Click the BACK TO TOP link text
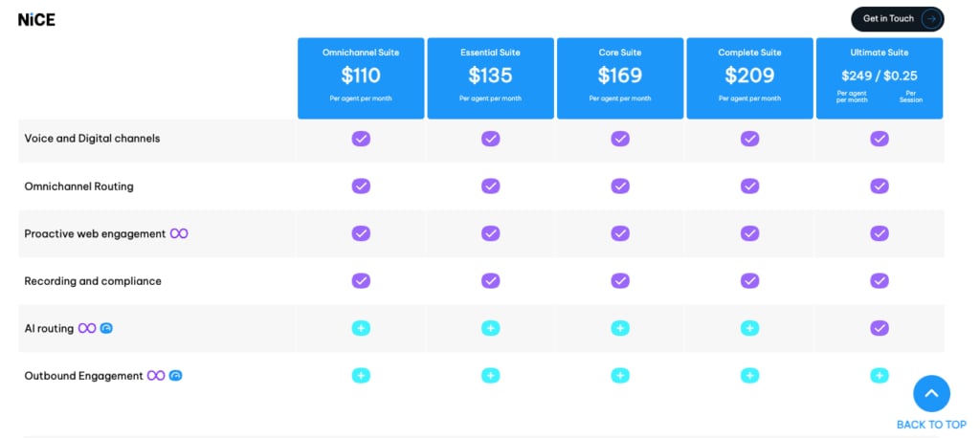Image resolution: width=980 pixels, height=438 pixels. pos(931,425)
